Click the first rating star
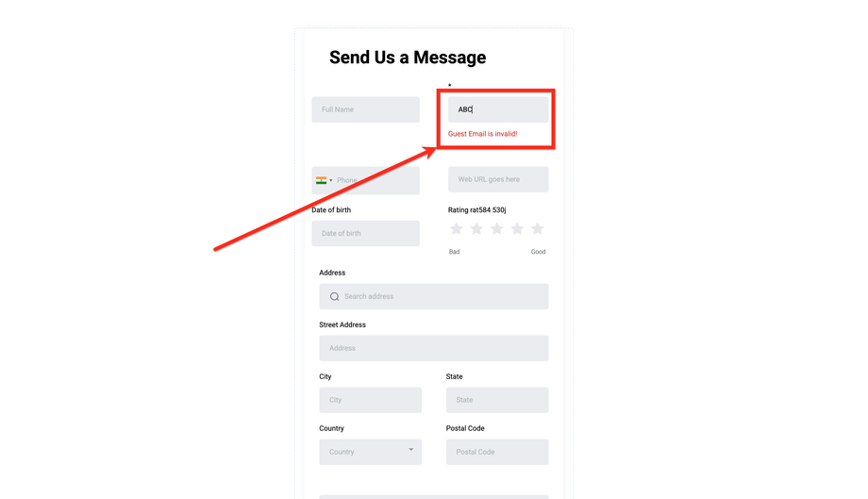 click(x=456, y=228)
